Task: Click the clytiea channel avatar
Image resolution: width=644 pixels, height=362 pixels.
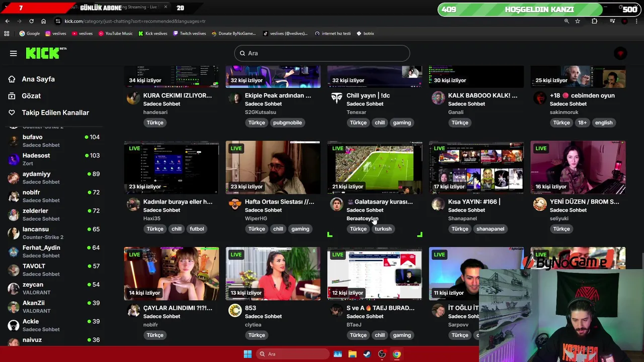Action: click(235, 310)
